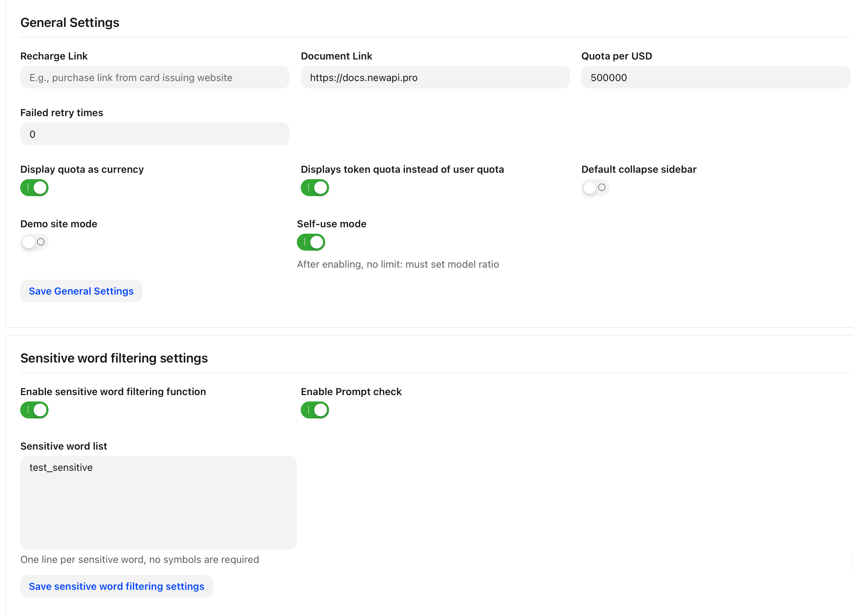Viewport: 853px width, 616px height.
Task: Toggle Enable Prompt check switch
Action: 315,410
